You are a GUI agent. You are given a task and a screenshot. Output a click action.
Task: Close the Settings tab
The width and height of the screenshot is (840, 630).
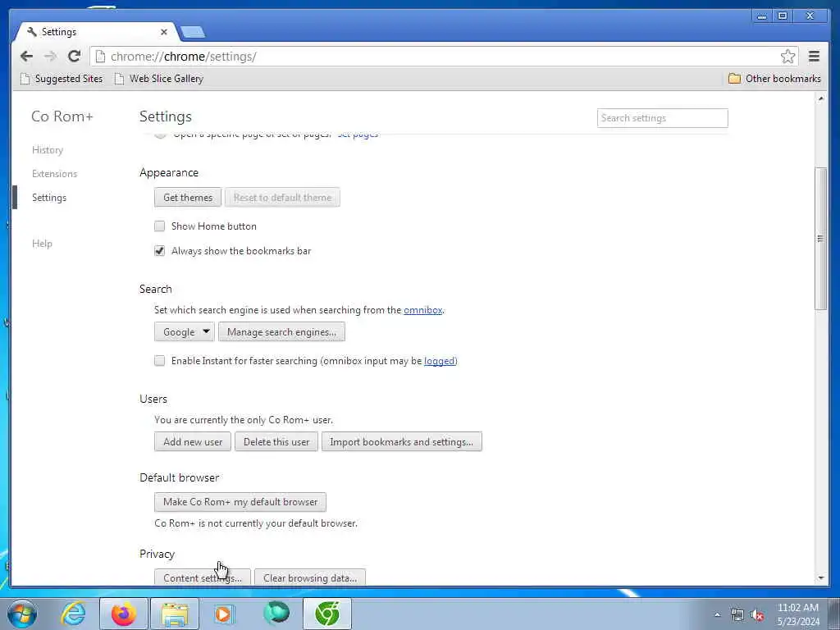[164, 32]
